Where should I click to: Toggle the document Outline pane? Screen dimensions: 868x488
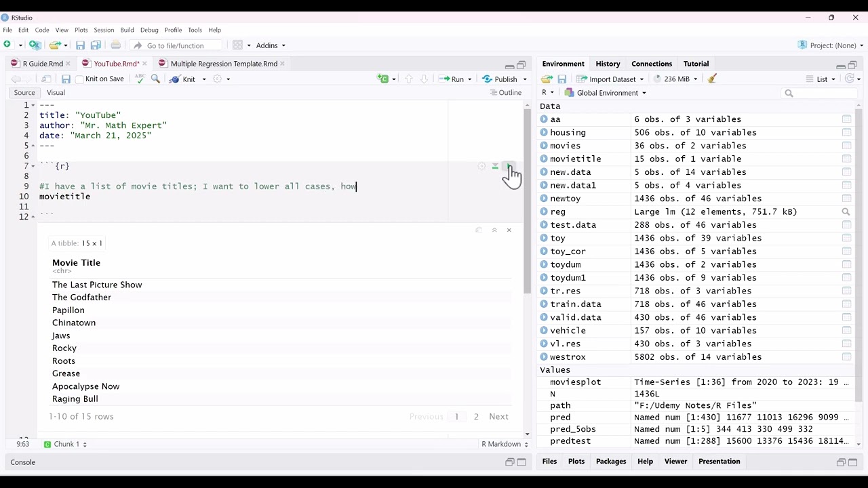(x=506, y=93)
